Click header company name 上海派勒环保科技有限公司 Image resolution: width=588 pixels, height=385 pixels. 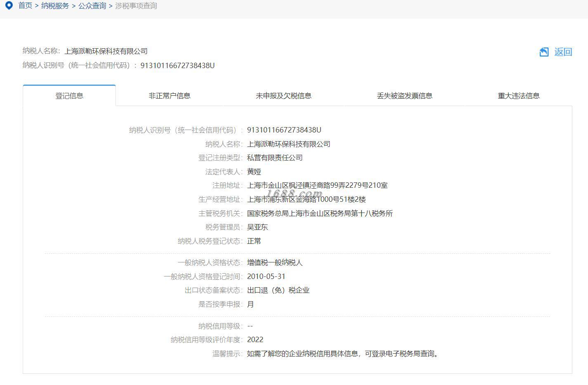[106, 51]
